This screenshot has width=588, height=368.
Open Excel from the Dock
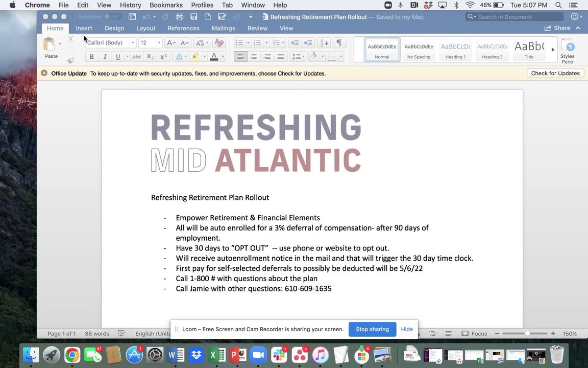point(217,355)
